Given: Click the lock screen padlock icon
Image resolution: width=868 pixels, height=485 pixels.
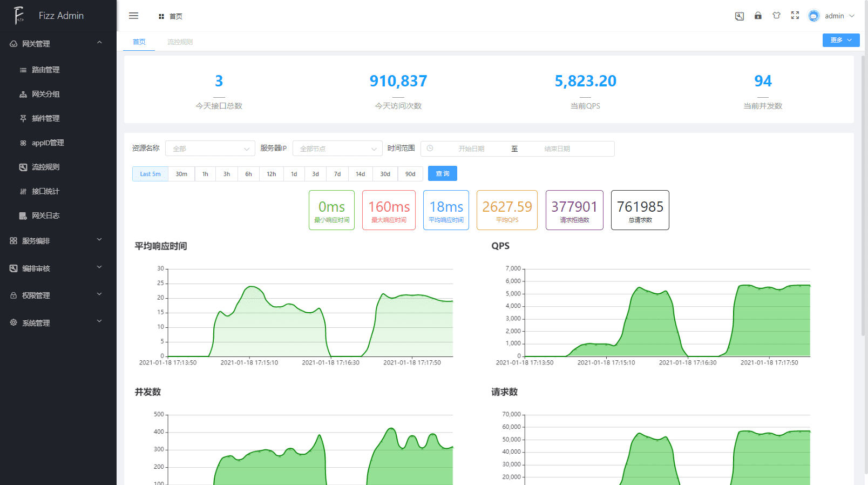Looking at the screenshot, I should [758, 16].
